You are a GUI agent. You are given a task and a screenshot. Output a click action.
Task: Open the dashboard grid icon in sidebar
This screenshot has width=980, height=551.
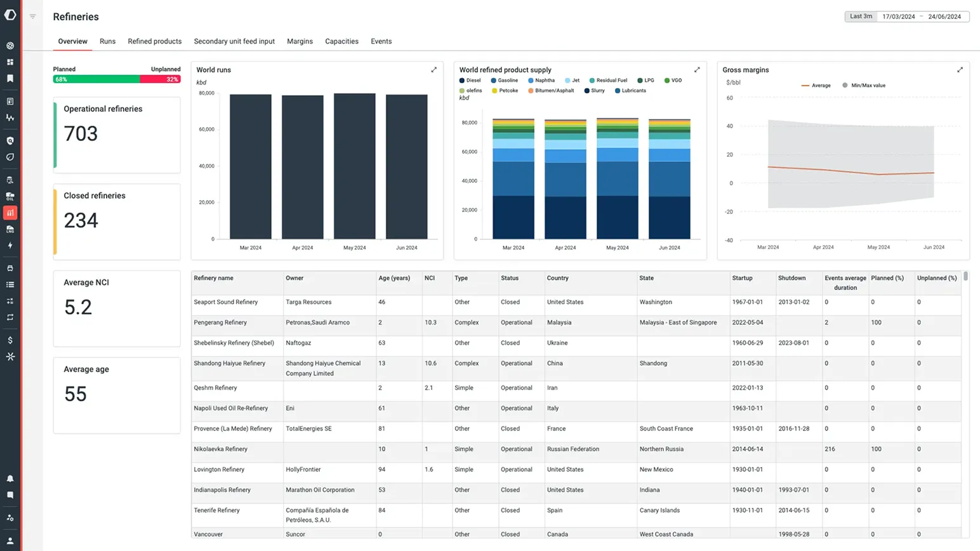coord(10,62)
